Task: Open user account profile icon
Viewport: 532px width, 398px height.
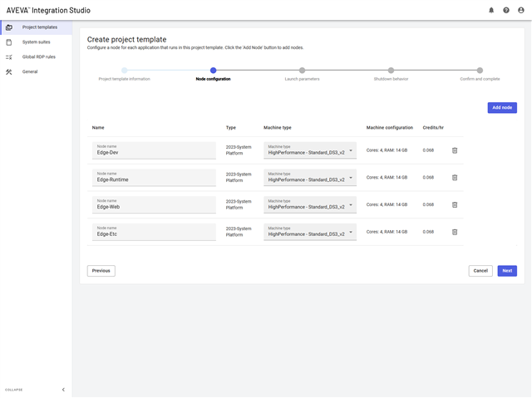Action: [x=521, y=10]
